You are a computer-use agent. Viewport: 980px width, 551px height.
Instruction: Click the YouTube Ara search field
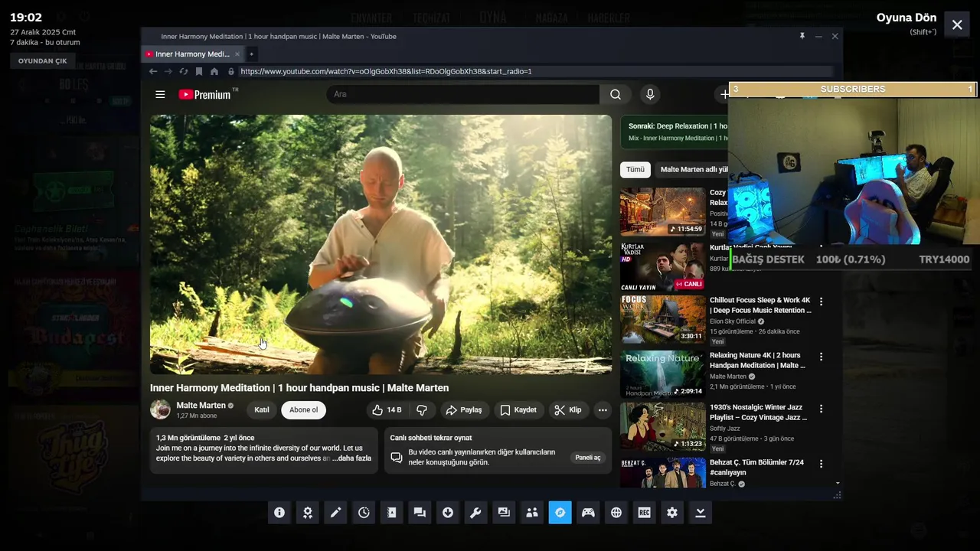(463, 94)
